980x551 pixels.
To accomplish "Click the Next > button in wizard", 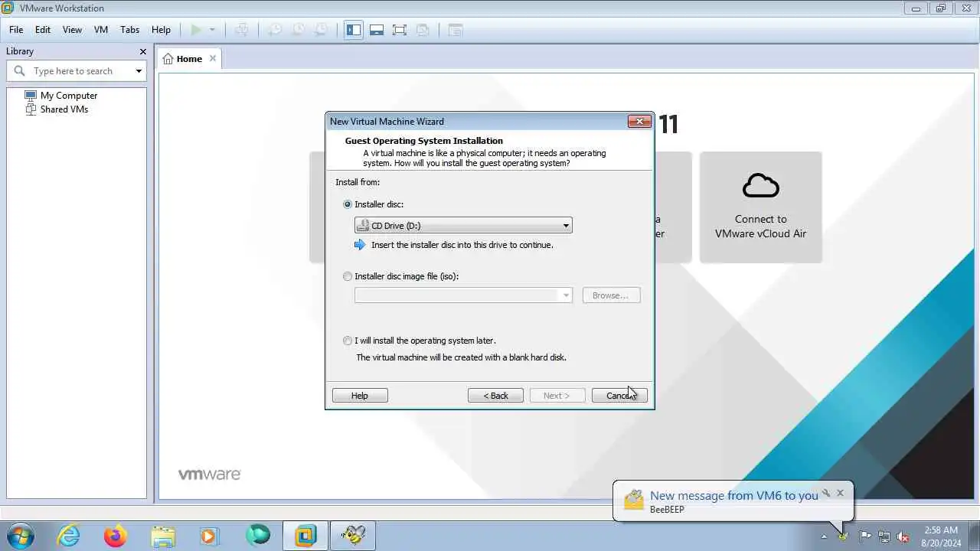I will pyautogui.click(x=557, y=396).
